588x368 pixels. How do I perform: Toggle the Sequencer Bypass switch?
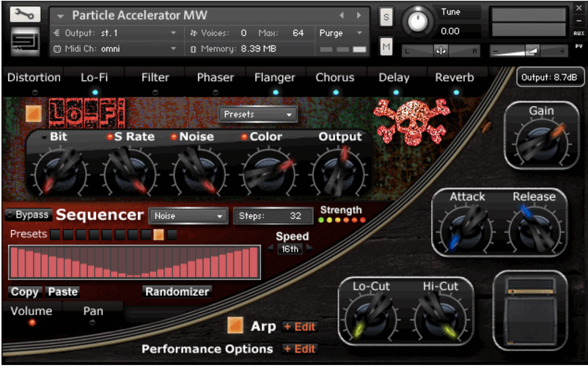point(28,216)
